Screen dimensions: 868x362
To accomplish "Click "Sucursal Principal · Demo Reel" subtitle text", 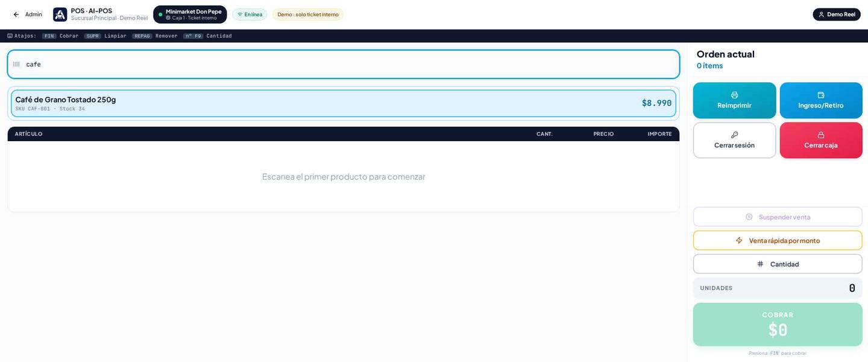I will coord(109,18).
